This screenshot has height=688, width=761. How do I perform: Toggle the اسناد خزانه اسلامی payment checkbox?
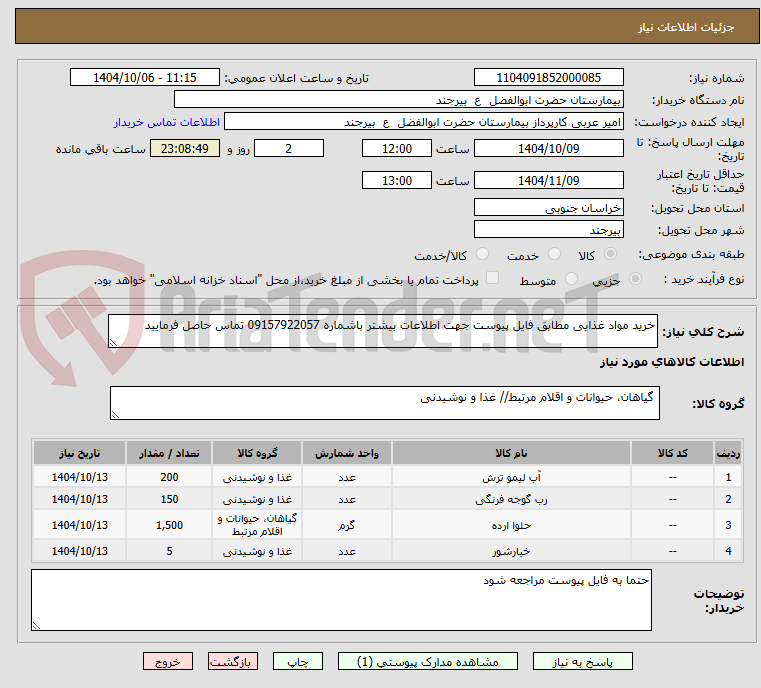click(x=492, y=279)
